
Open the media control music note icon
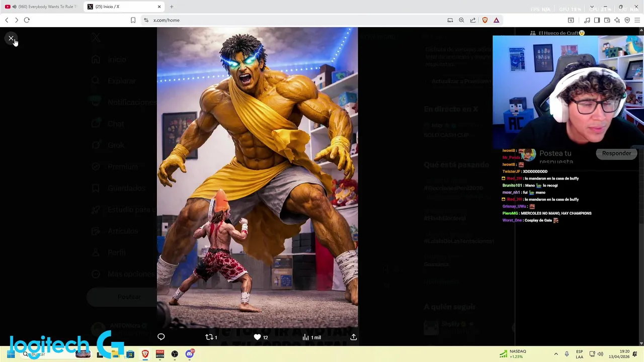point(587,20)
